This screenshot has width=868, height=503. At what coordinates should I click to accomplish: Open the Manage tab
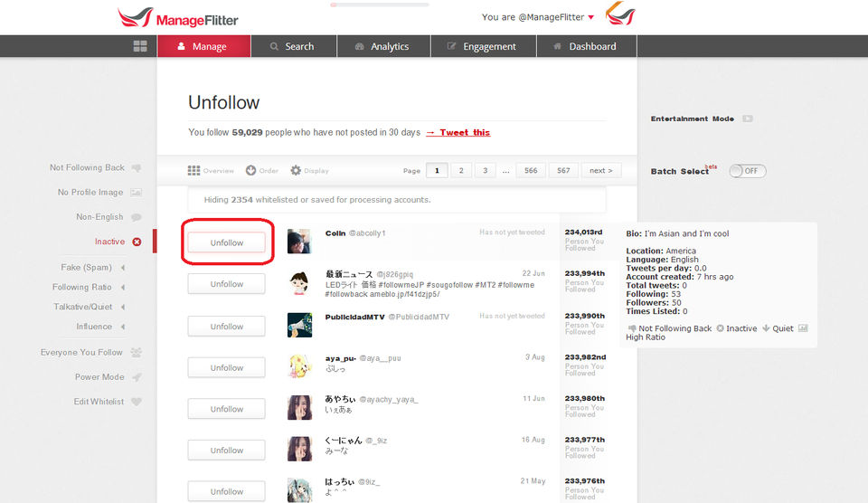[203, 46]
